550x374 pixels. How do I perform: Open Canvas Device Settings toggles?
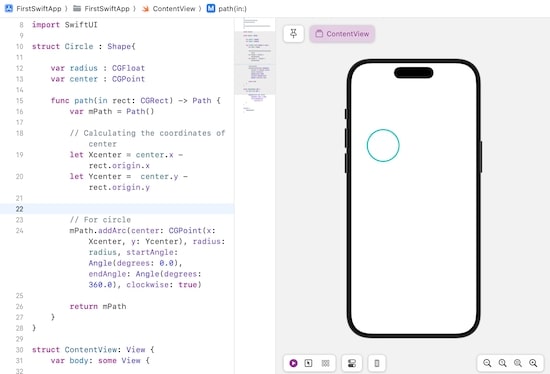tap(351, 363)
